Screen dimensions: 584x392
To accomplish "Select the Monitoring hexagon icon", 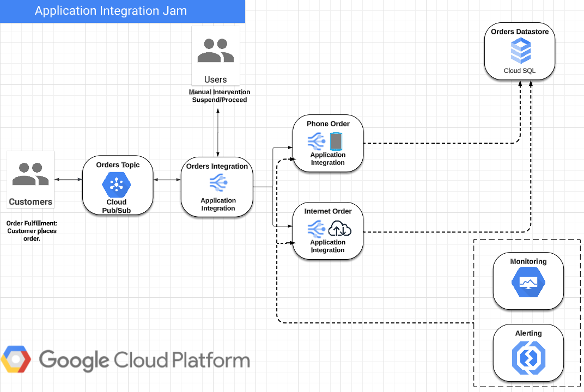I will (x=528, y=282).
